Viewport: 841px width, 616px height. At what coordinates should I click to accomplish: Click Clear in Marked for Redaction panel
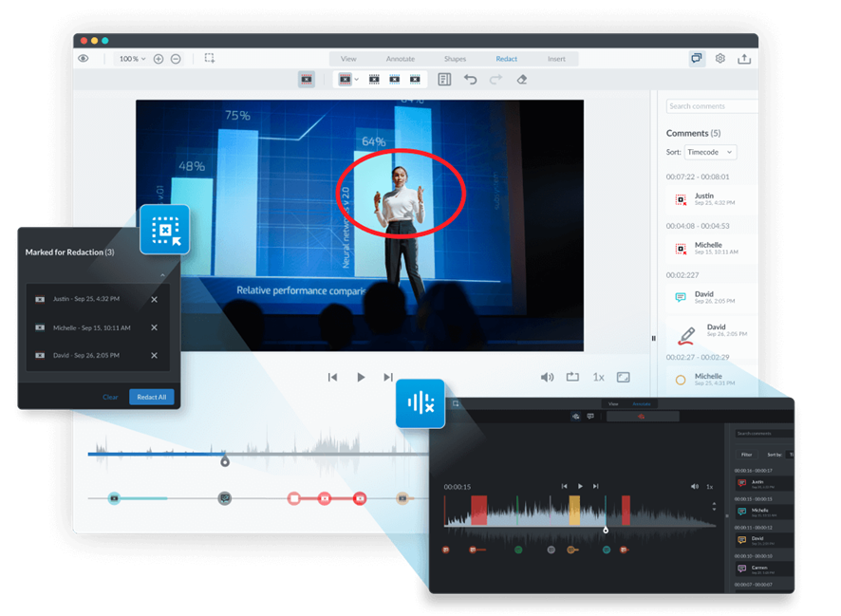(110, 398)
